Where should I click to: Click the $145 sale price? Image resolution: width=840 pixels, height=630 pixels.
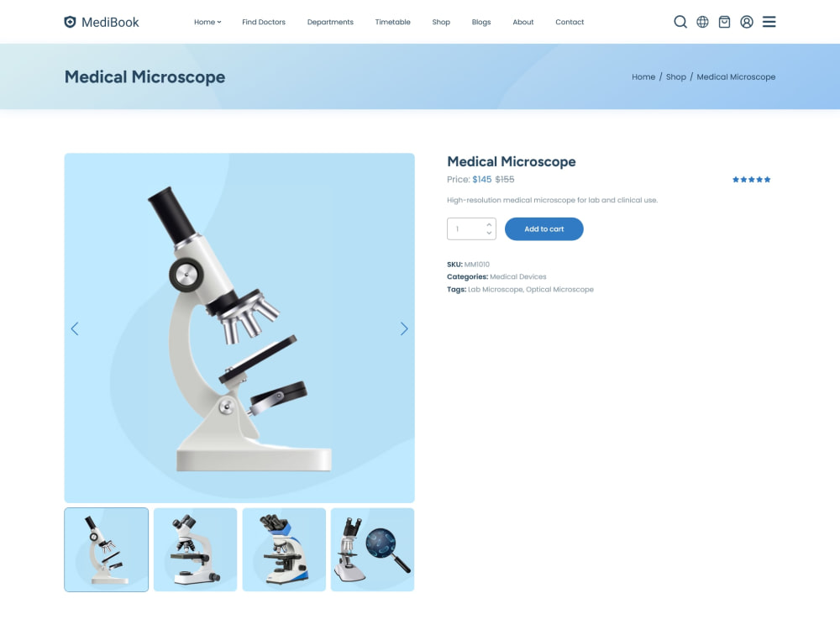tap(481, 180)
